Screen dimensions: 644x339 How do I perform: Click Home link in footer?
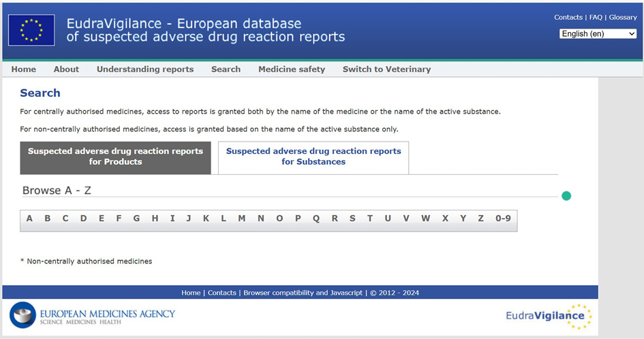coord(191,293)
